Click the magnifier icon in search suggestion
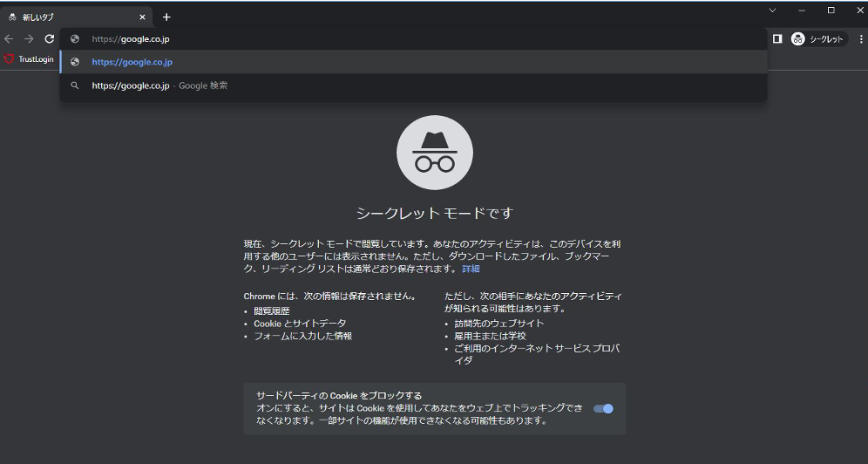This screenshot has width=868, height=464. coord(75,85)
